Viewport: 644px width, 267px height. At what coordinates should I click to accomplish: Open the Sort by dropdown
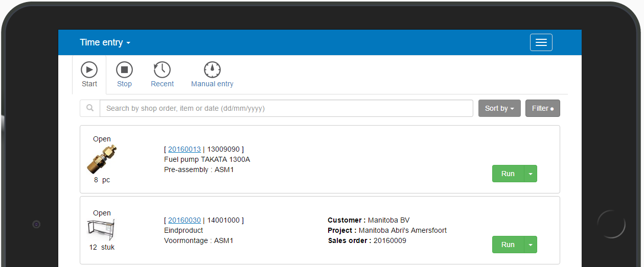499,108
